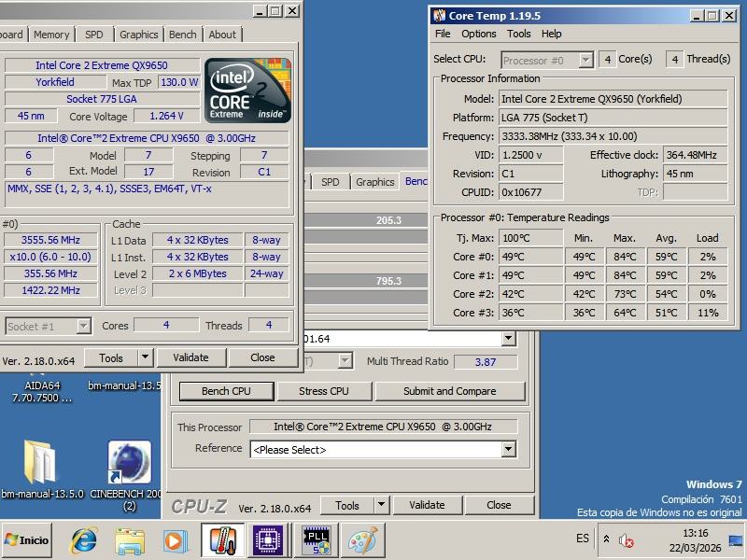Viewport: 747px width, 560px height.
Task: Expand Tools arrow in Bench CPU-Z window
Action: pos(382,505)
